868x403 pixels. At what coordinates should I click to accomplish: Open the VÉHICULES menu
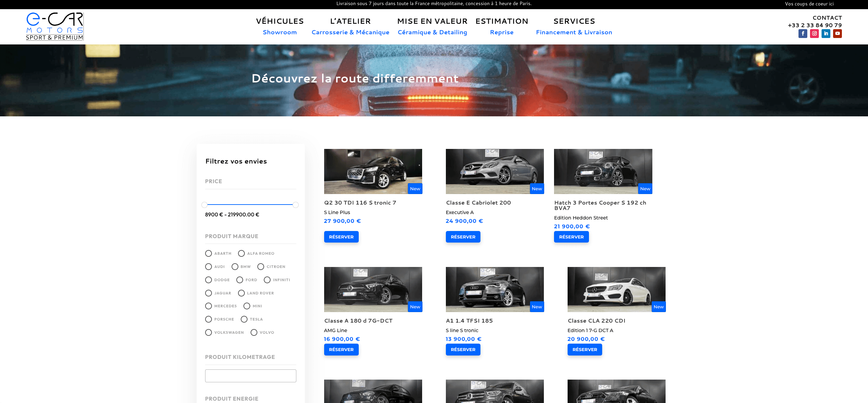coord(280,21)
